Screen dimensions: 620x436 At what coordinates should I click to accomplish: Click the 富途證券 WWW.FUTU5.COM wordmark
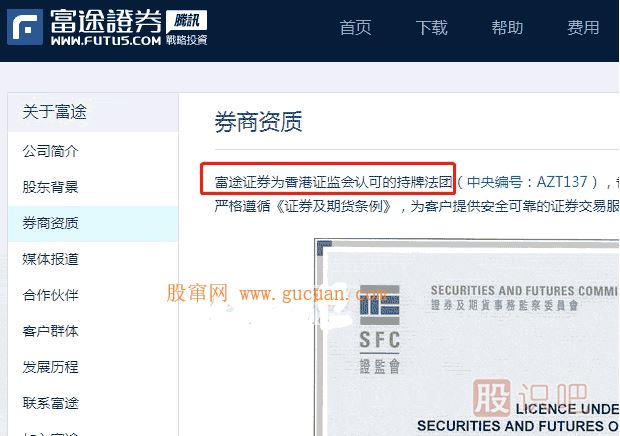pyautogui.click(x=106, y=27)
